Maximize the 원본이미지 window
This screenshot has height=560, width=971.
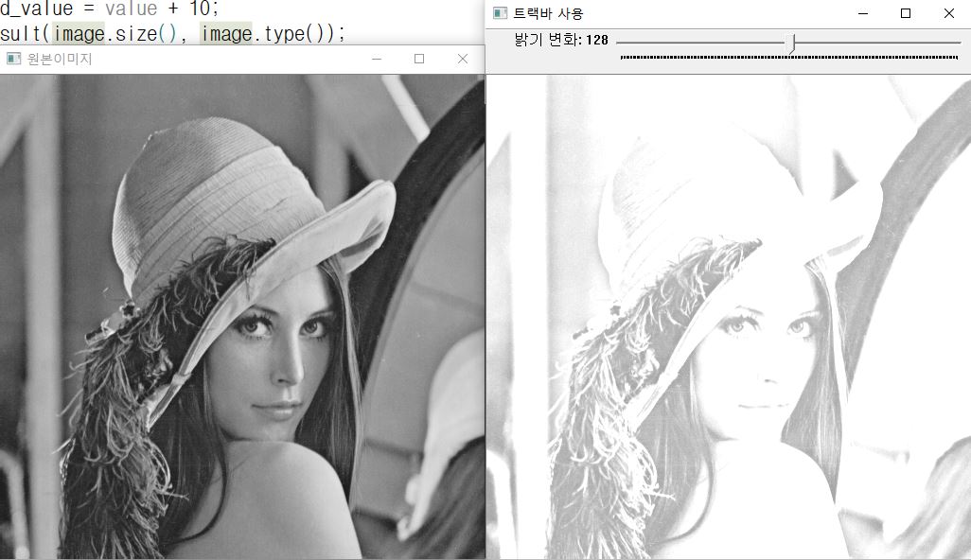click(419, 59)
